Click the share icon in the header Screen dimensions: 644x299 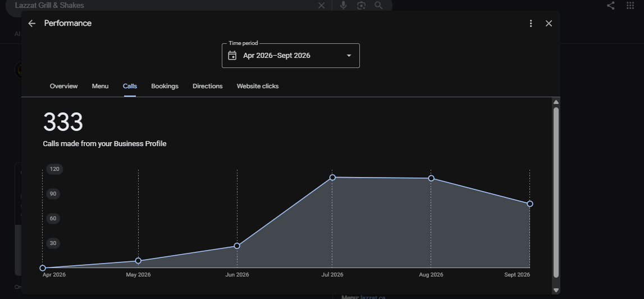[x=611, y=6]
